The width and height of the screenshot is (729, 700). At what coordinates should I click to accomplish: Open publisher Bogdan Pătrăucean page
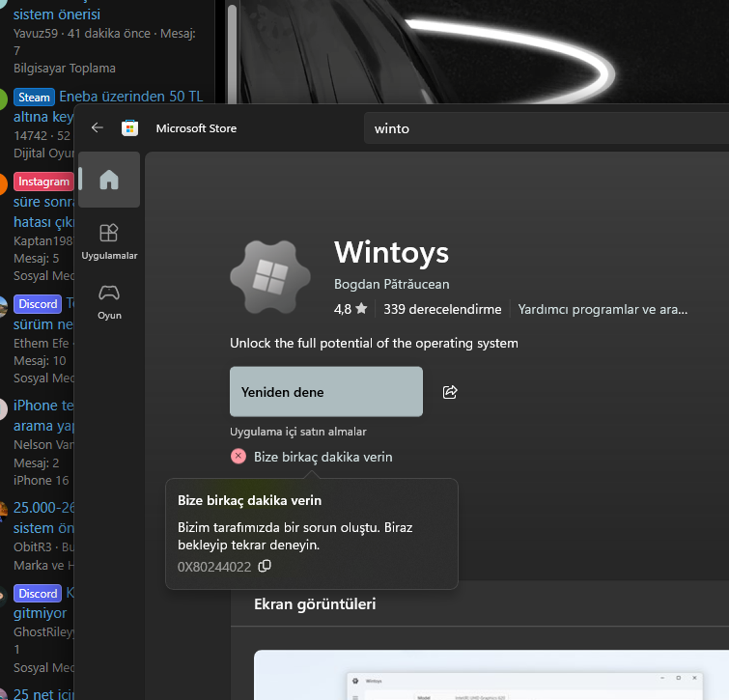pyautogui.click(x=391, y=284)
